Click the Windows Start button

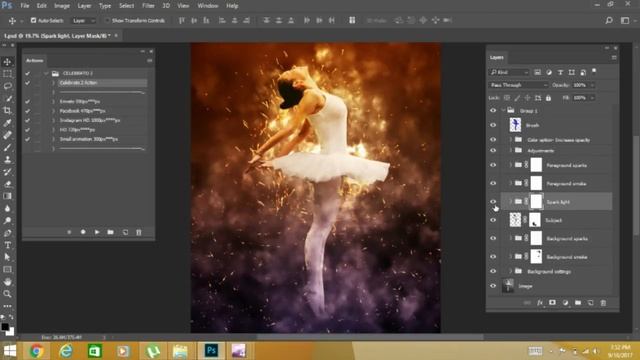click(x=10, y=351)
